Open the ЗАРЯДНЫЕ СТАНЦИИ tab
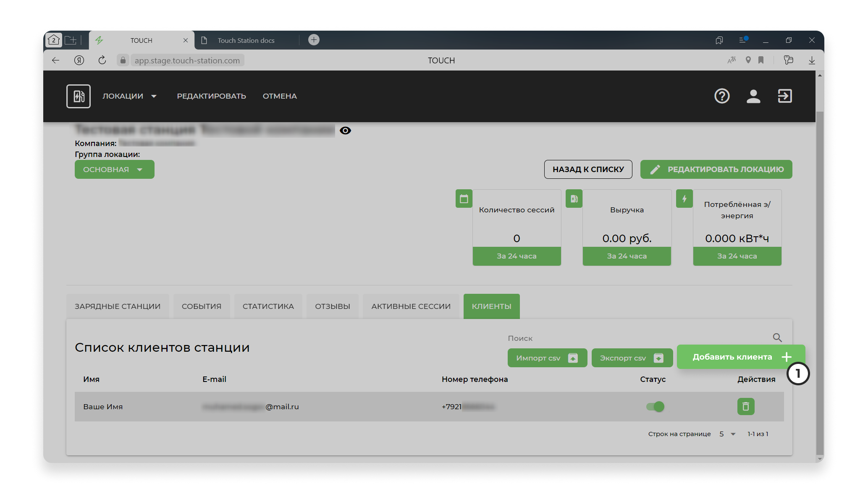The height and width of the screenshot is (494, 868). pos(118,306)
